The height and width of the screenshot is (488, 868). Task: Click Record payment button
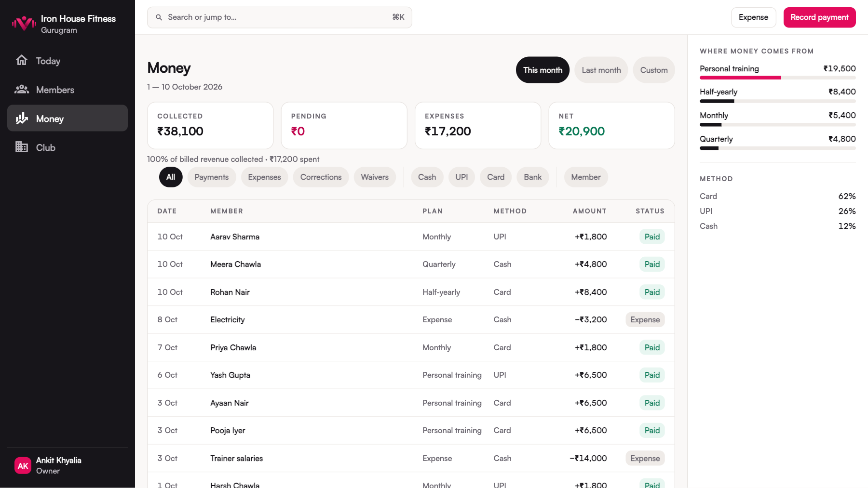click(819, 17)
